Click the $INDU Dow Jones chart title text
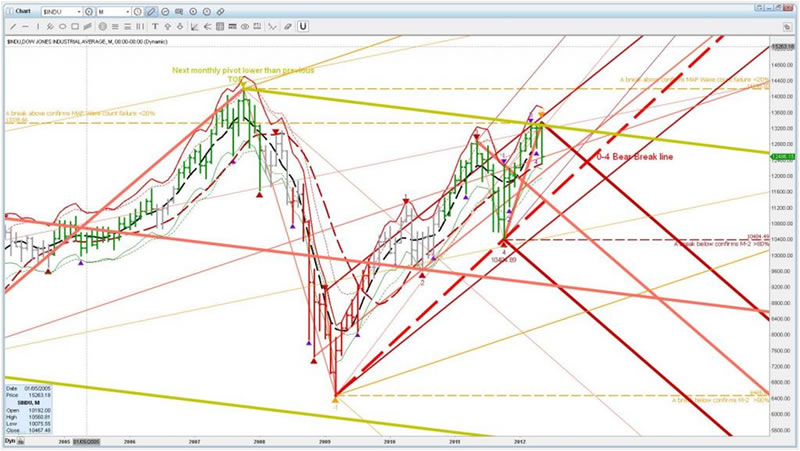This screenshot has height=451, width=800. [87, 42]
